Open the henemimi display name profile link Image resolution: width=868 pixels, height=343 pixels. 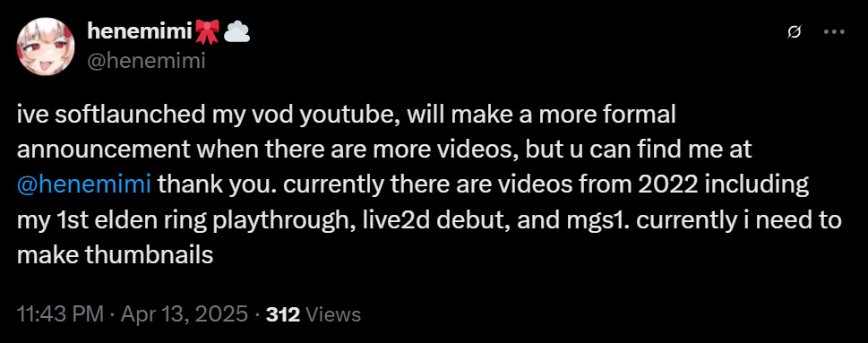(140, 32)
